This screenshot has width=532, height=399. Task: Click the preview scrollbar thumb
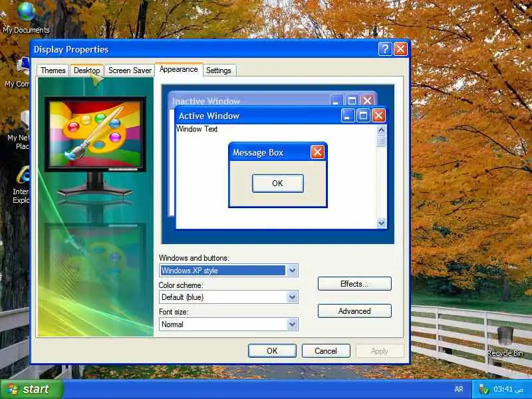coord(381,141)
